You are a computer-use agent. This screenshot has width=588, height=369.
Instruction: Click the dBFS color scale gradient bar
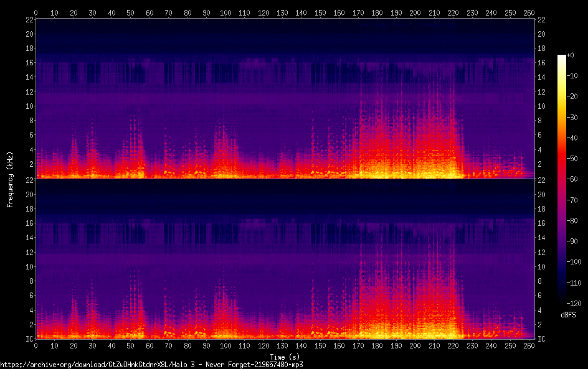(x=562, y=179)
